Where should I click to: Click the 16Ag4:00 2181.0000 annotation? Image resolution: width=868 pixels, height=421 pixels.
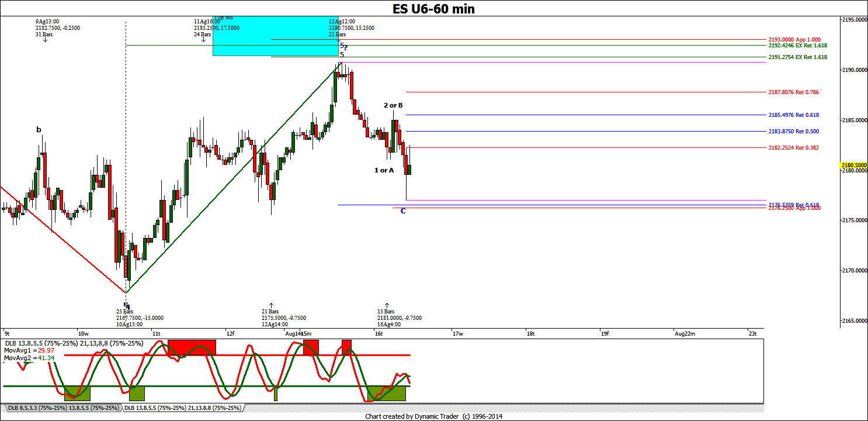click(x=399, y=318)
